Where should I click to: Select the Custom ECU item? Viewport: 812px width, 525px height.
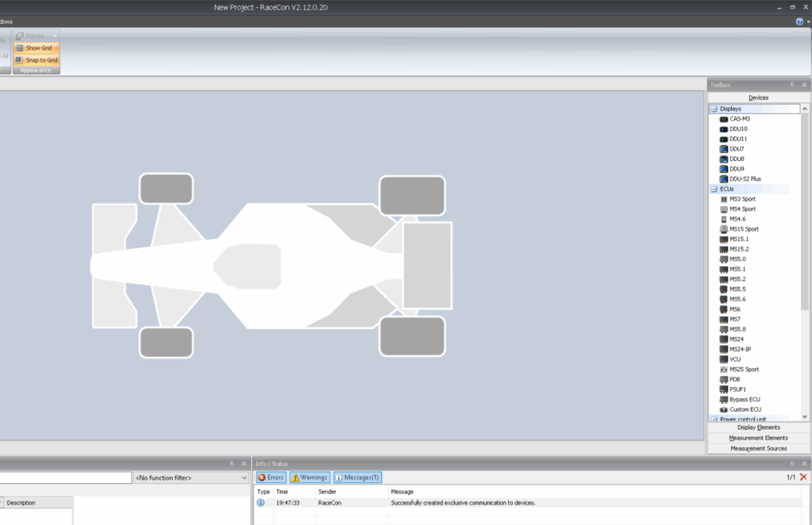click(723, 409)
